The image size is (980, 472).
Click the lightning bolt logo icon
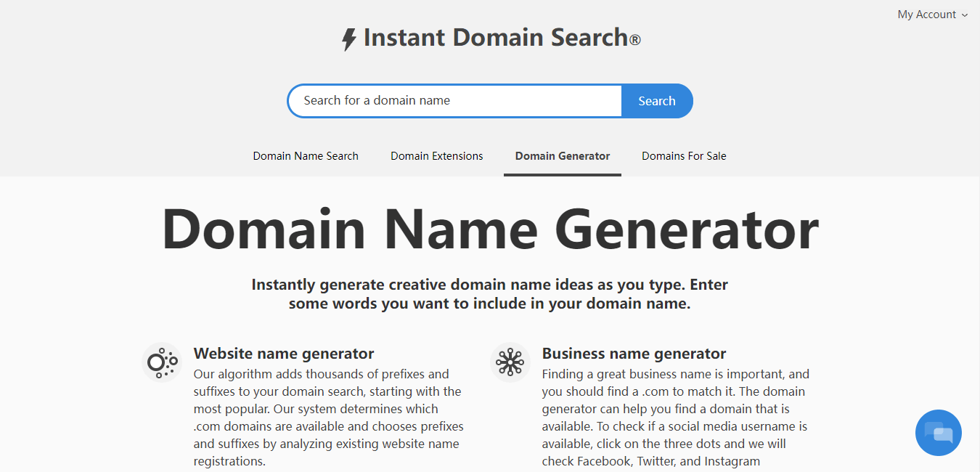(x=351, y=37)
